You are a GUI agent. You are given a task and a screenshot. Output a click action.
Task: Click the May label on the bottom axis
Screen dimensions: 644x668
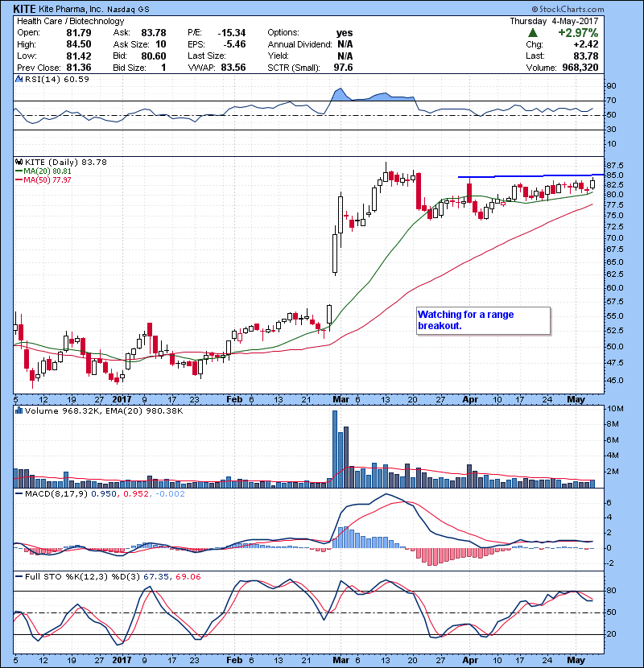click(x=576, y=660)
